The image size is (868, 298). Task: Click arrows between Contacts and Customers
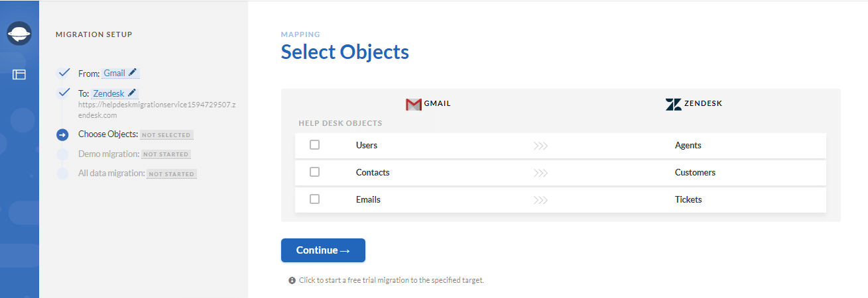[540, 173]
